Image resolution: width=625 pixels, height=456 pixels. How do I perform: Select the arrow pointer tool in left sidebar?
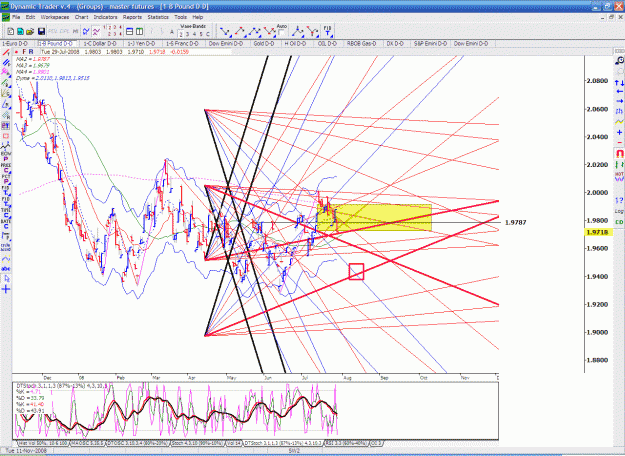click(6, 279)
